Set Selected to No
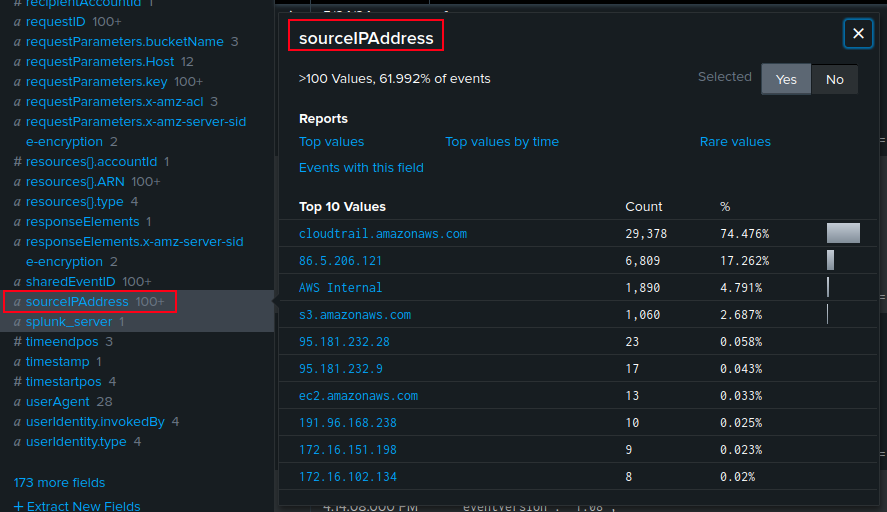Viewport: 887px width, 512px height. (x=834, y=79)
